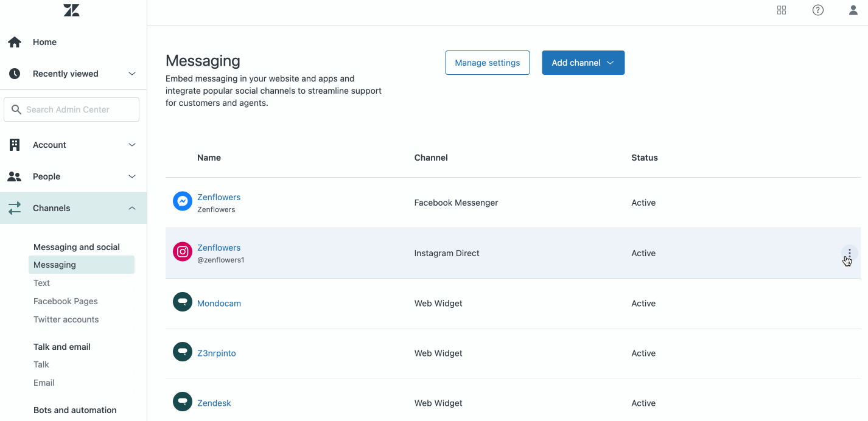Click the Zendesk logo
Image resolution: width=868 pixels, height=421 pixels.
point(72,10)
